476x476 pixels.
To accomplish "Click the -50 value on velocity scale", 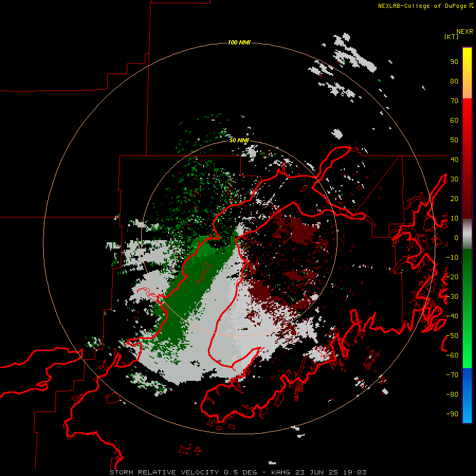I will click(452, 336).
